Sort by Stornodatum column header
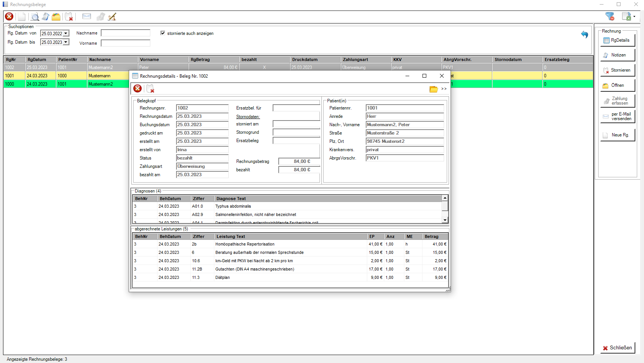 point(517,59)
